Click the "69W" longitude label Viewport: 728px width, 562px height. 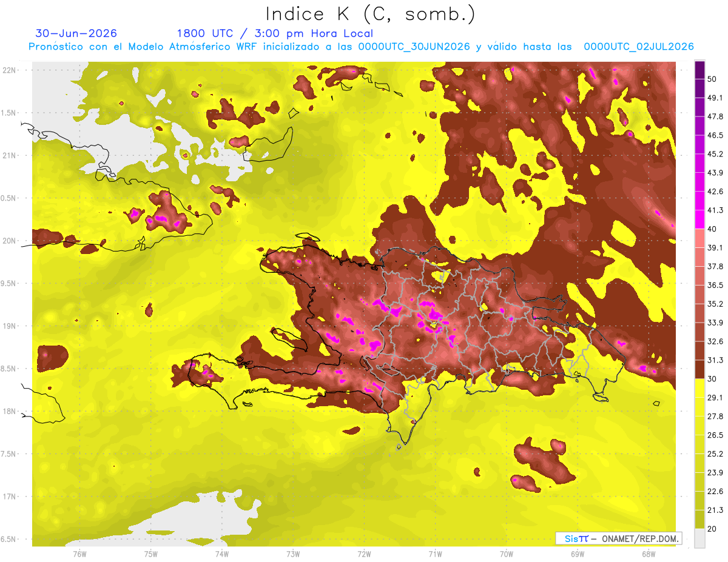578,554
